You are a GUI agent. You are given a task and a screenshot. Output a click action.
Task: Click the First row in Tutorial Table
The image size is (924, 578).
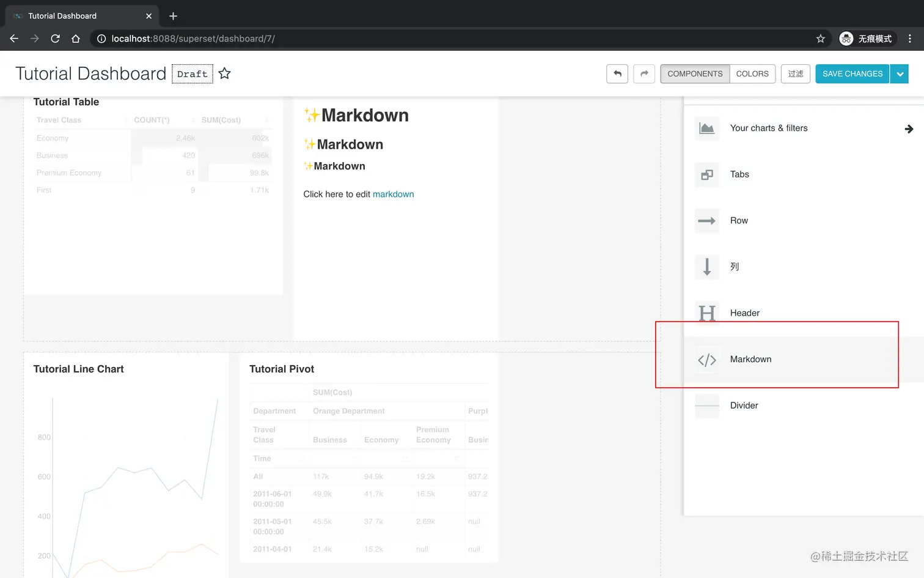(153, 190)
